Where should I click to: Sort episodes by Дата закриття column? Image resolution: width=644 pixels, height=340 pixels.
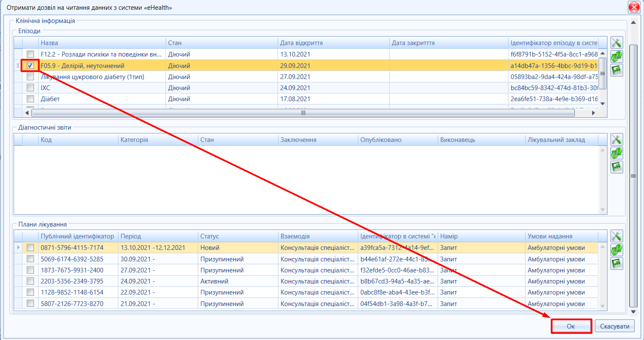click(x=449, y=43)
